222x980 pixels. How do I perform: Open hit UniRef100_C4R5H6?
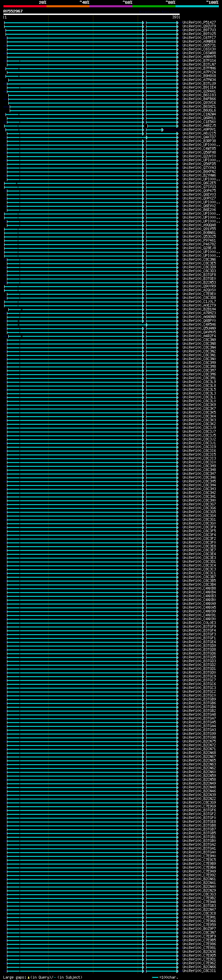[199, 324]
